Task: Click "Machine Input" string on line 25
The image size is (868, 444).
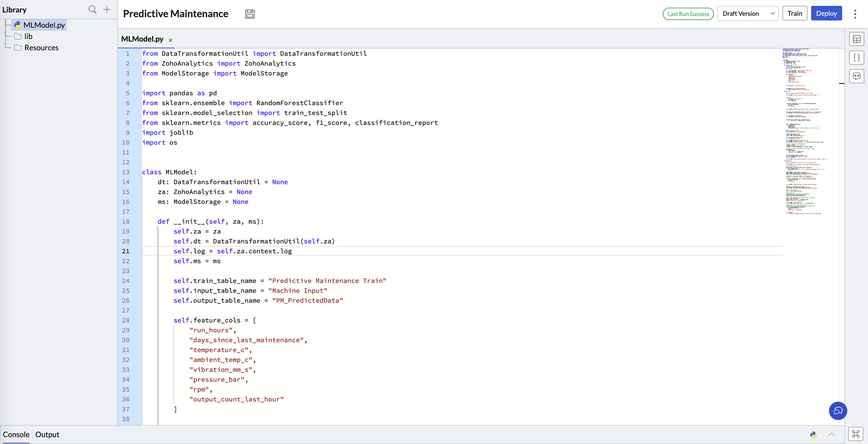Action: tap(298, 291)
